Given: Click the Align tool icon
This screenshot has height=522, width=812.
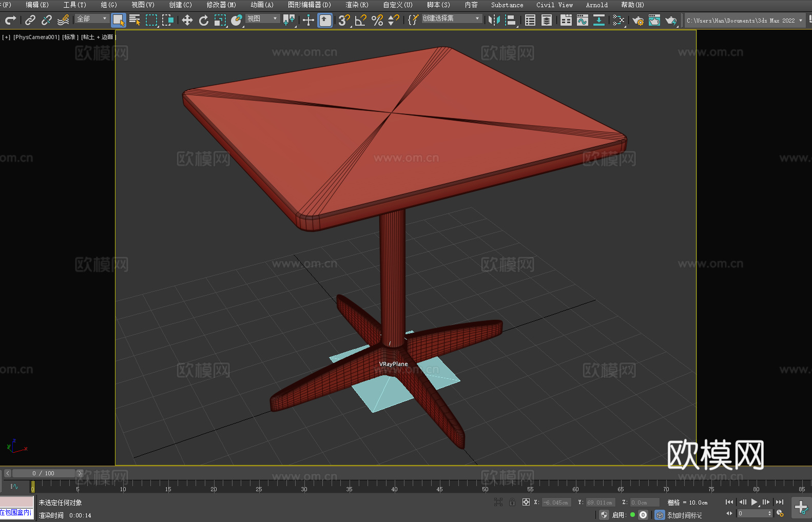Looking at the screenshot, I should point(511,20).
